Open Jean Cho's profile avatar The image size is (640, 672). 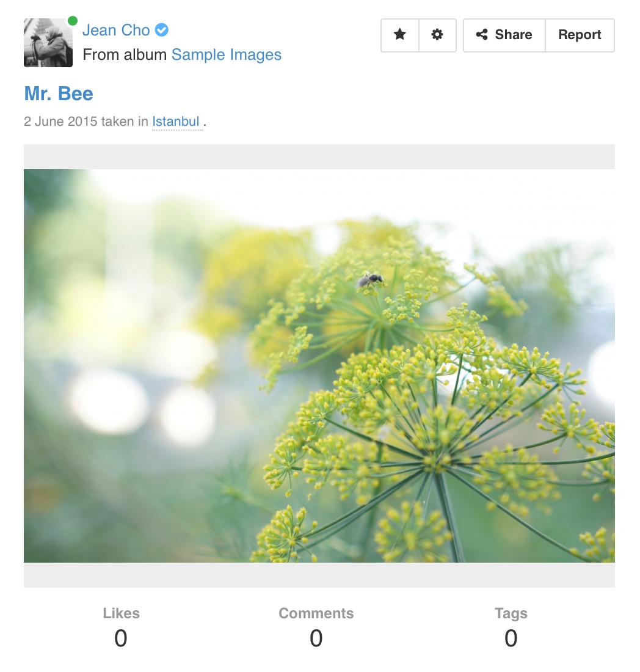[x=48, y=42]
